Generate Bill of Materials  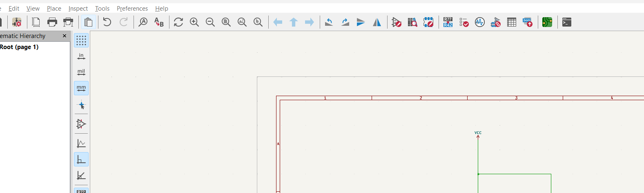[x=528, y=22]
